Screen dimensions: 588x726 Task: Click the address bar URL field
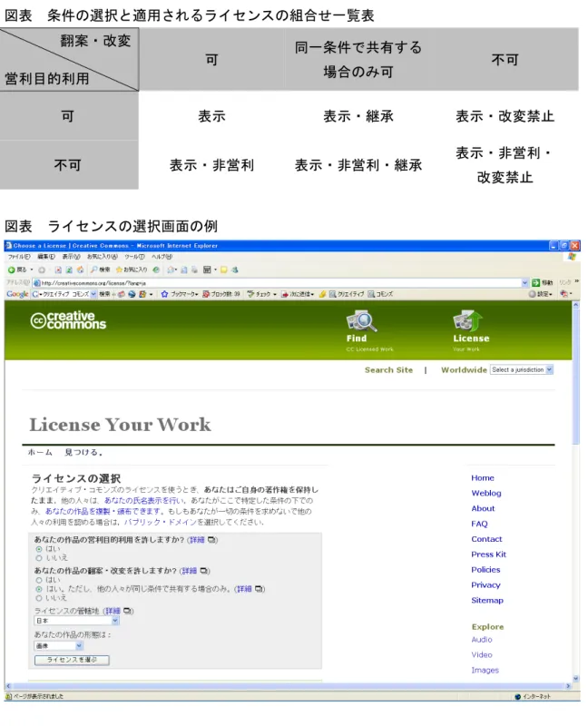(x=280, y=283)
